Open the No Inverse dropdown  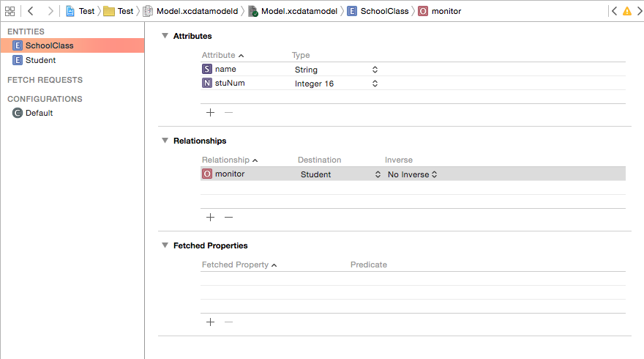click(434, 174)
